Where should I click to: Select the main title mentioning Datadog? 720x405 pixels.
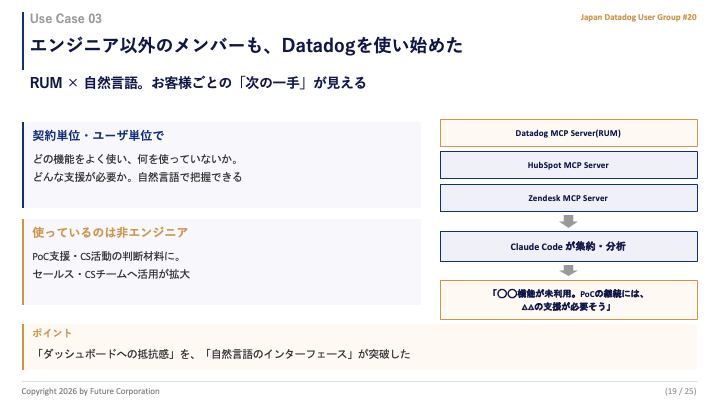pyautogui.click(x=246, y=45)
